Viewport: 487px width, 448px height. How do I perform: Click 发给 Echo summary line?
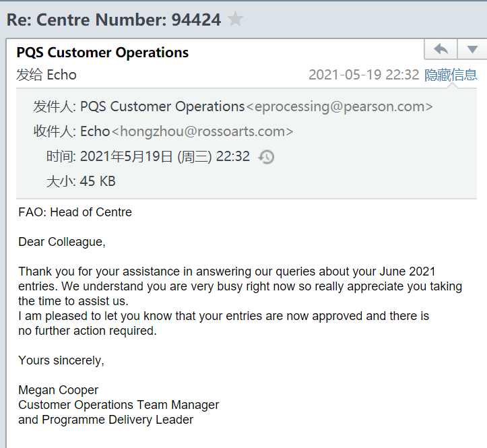[x=46, y=75]
